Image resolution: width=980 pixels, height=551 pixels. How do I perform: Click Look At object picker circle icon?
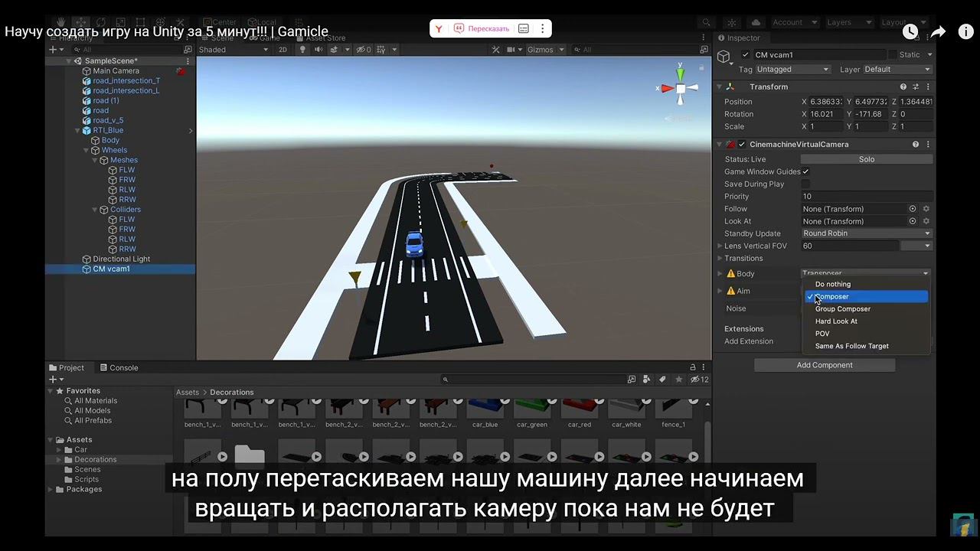pyautogui.click(x=913, y=221)
